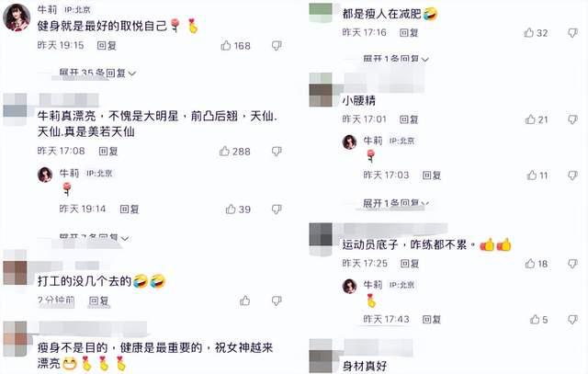
Task: Reply to the comment posted 昨天 17:25
Action: coord(410,264)
